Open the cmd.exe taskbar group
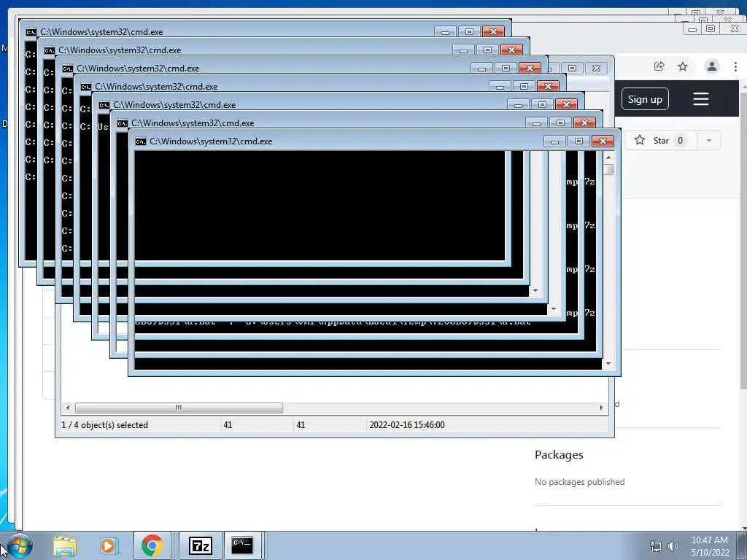747x560 pixels. [242, 545]
